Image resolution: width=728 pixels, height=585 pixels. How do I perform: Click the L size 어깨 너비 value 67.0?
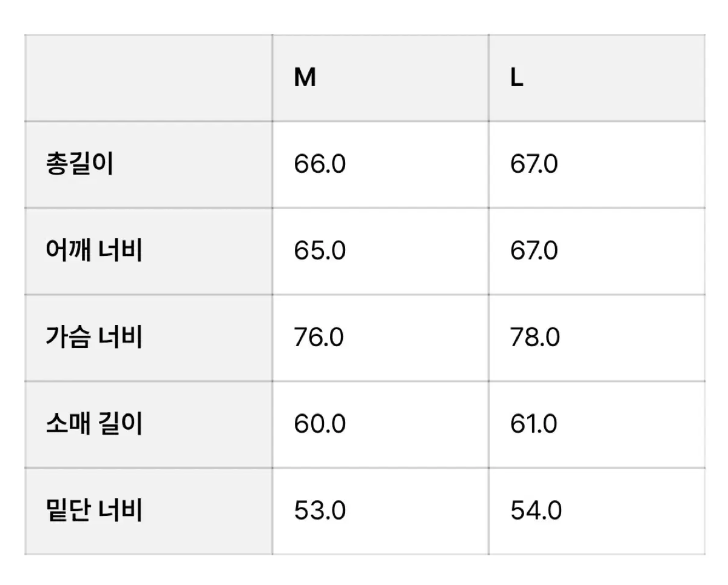[x=534, y=251]
